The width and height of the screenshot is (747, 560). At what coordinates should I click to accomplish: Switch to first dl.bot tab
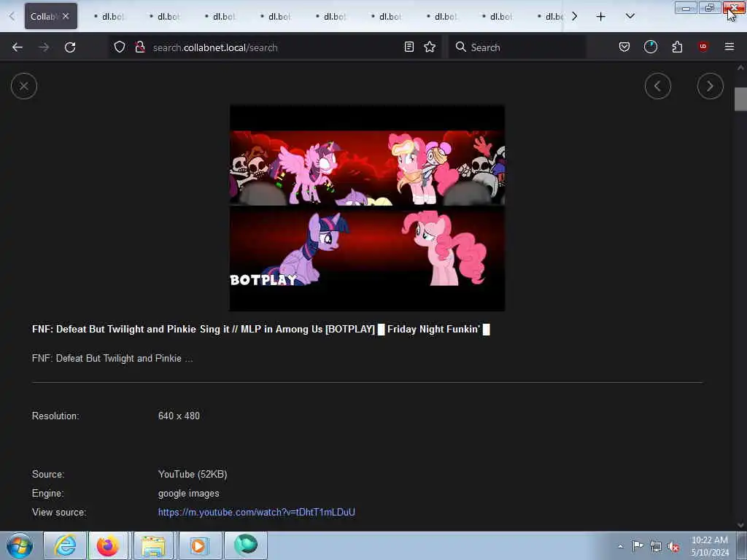(x=109, y=17)
